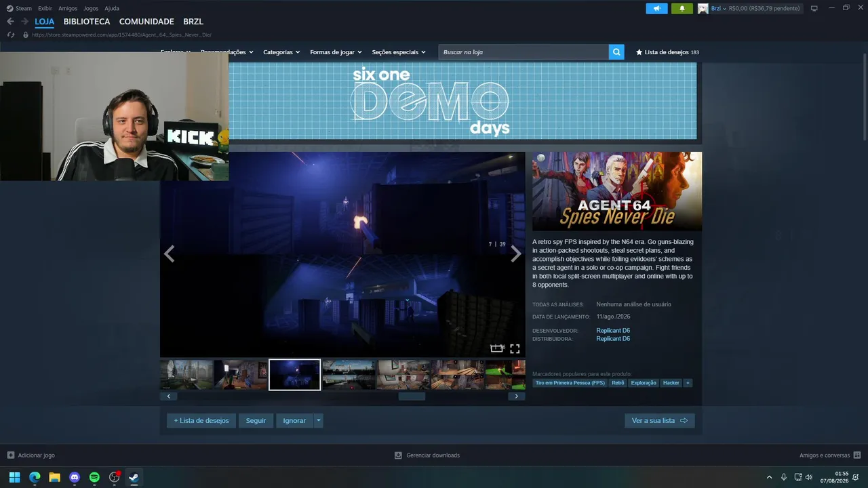Click the Buscar na loja search field
868x488 pixels.
(x=524, y=52)
